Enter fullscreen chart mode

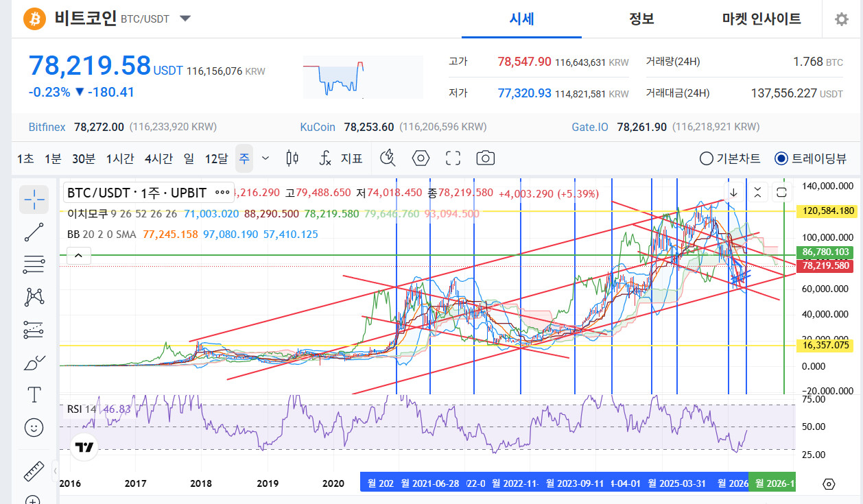[453, 158]
